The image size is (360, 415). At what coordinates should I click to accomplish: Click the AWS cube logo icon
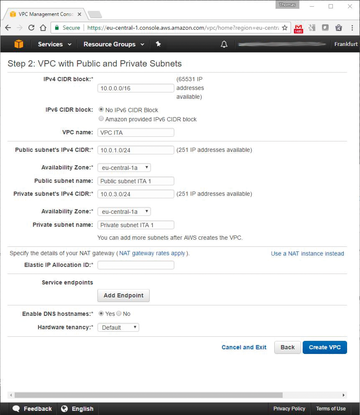pos(19,44)
